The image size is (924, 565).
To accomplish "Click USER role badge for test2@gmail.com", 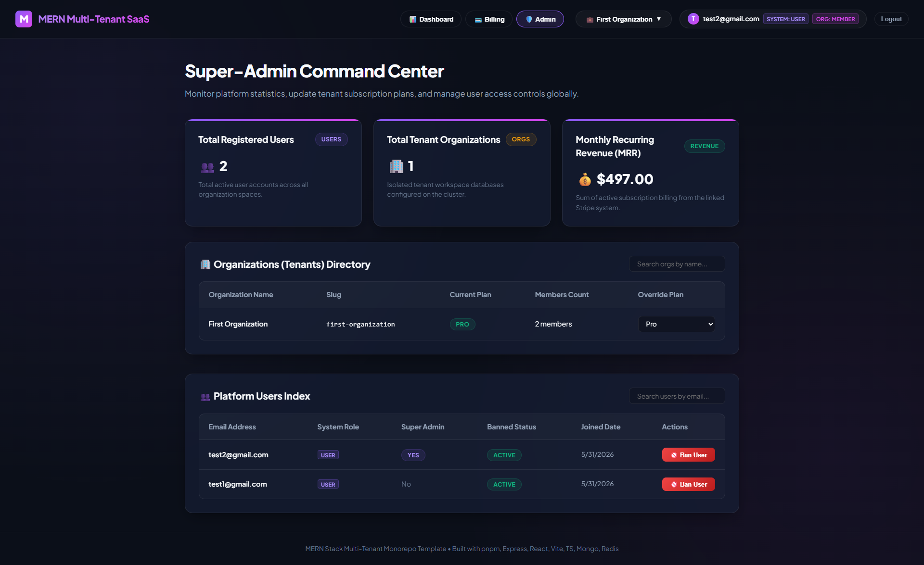I will 328,455.
